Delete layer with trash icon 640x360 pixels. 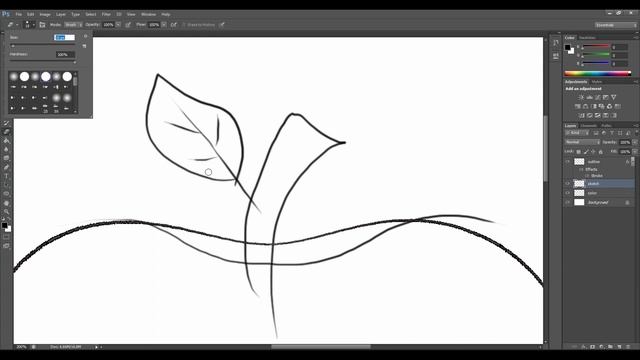628,347
